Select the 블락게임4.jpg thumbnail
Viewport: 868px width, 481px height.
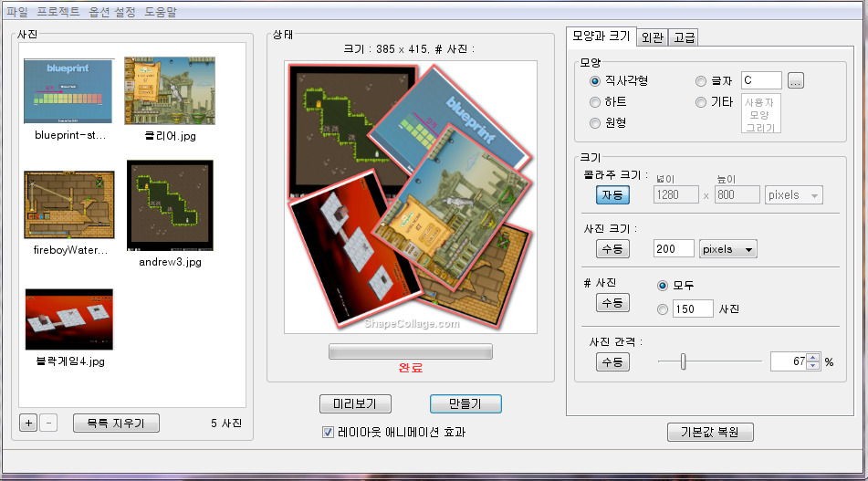[68, 319]
